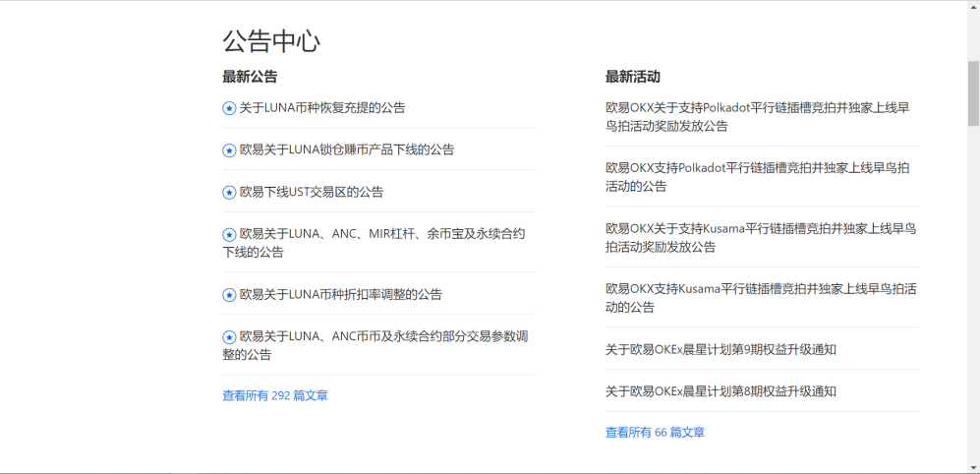Open LUNA、ANC币币交易参数调整 announcement
Screen dimensions: 980x474
pos(375,346)
